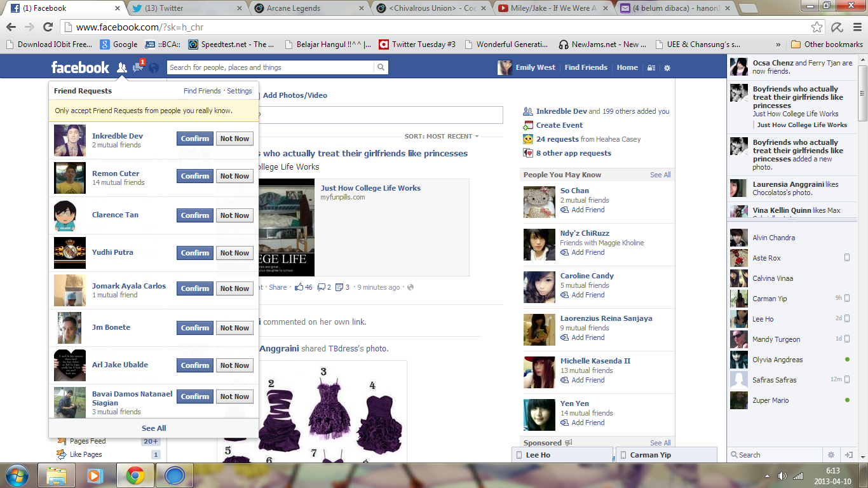This screenshot has height=488, width=868.
Task: Confirm Clarence Tan's friend request
Action: click(x=195, y=215)
